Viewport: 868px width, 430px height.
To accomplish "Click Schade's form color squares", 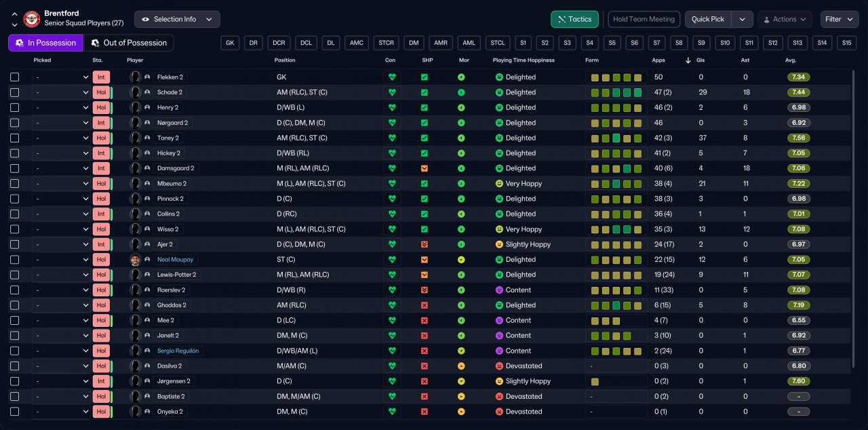I will (x=616, y=92).
